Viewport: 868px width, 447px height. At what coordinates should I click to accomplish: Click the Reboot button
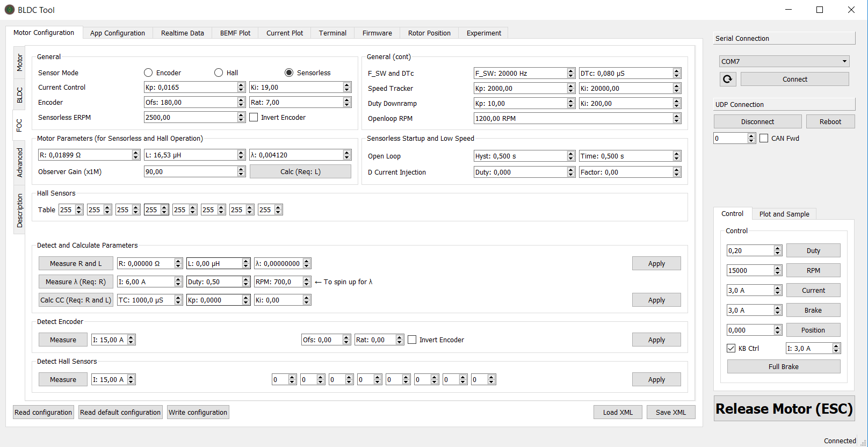pyautogui.click(x=830, y=121)
